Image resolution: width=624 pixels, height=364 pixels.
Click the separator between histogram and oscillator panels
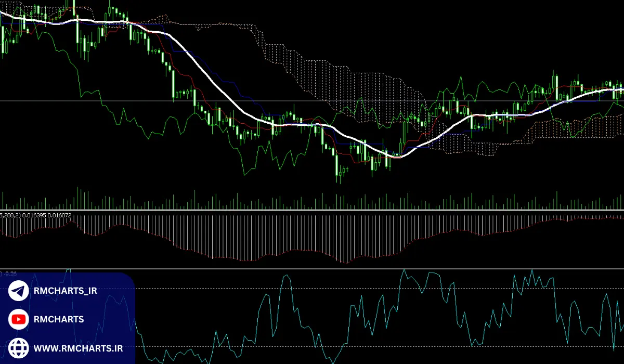(312, 268)
